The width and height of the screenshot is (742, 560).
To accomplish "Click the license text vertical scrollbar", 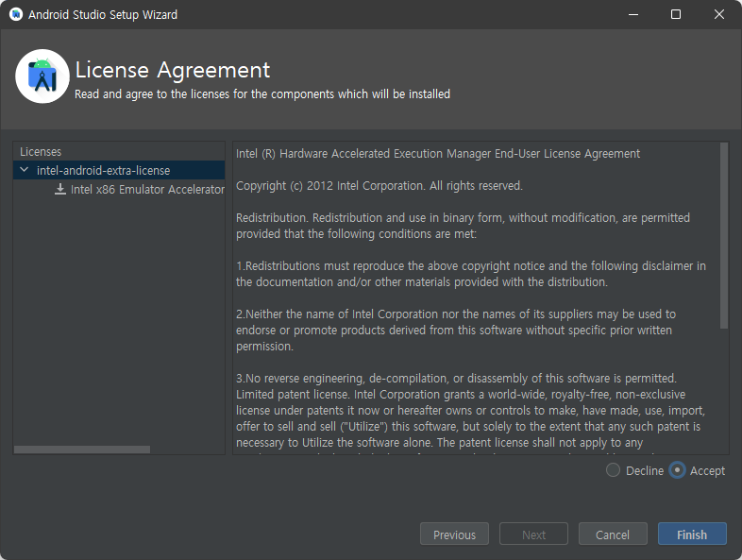I will coord(723,235).
